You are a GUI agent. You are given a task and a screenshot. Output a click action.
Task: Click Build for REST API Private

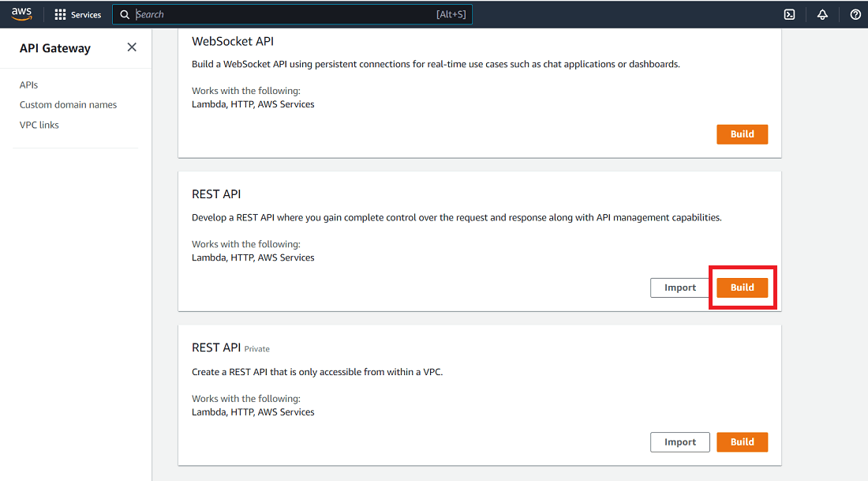(x=742, y=442)
